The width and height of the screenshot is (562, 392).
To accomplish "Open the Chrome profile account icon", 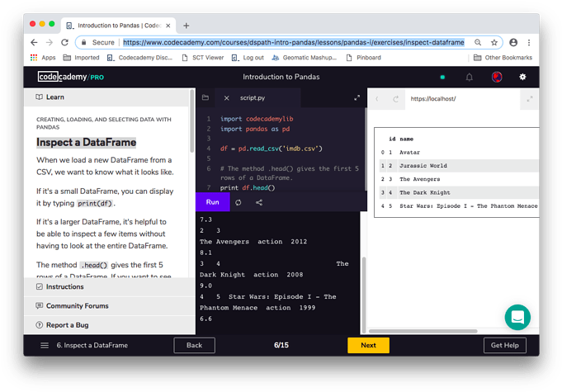I will coord(513,42).
